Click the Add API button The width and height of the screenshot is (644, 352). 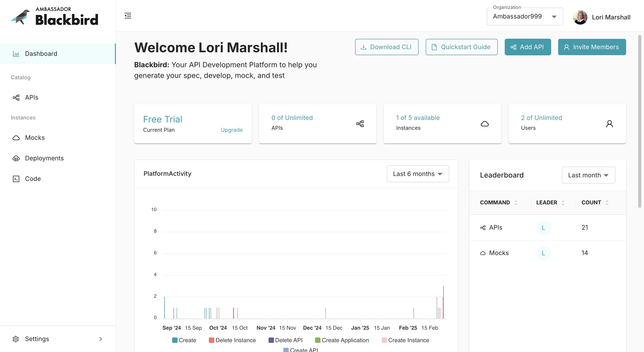(527, 47)
